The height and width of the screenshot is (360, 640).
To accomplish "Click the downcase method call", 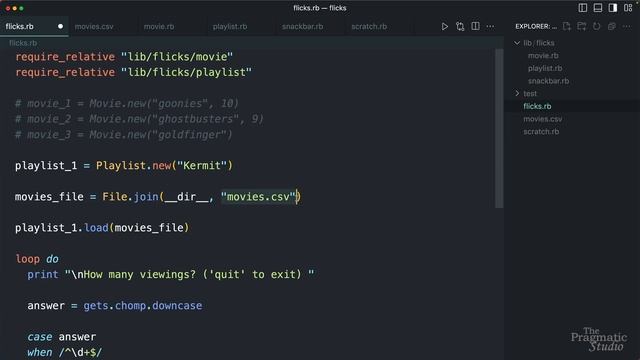I will 177,306.
